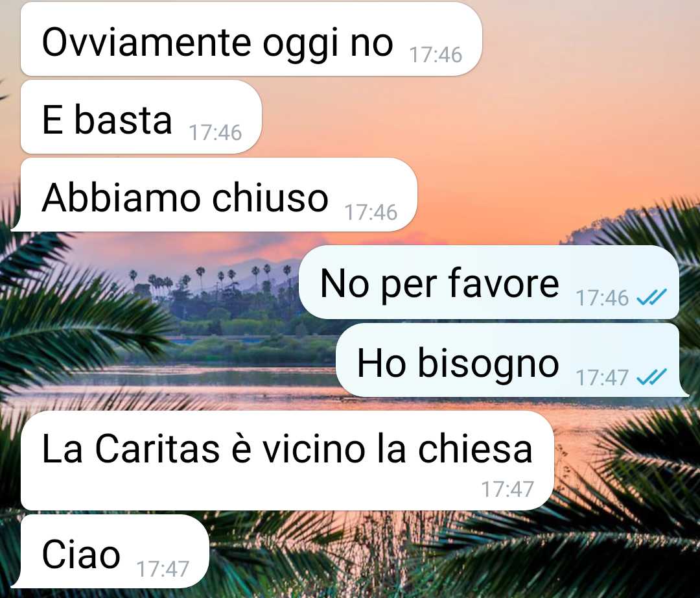700x598 pixels.
Task: Tap the 'E basta' message bubble
Action: pyautogui.click(x=141, y=117)
